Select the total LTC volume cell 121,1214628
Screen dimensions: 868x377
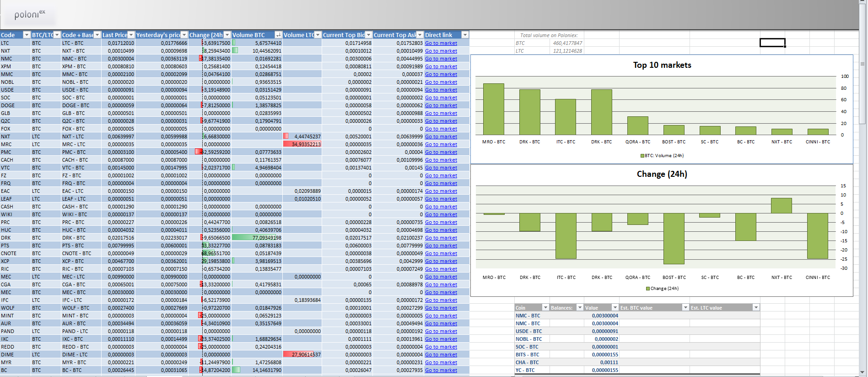(x=567, y=51)
